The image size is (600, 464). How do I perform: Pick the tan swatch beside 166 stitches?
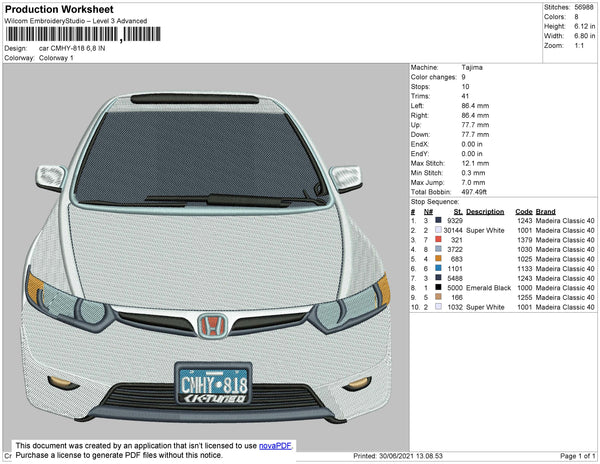click(x=438, y=297)
